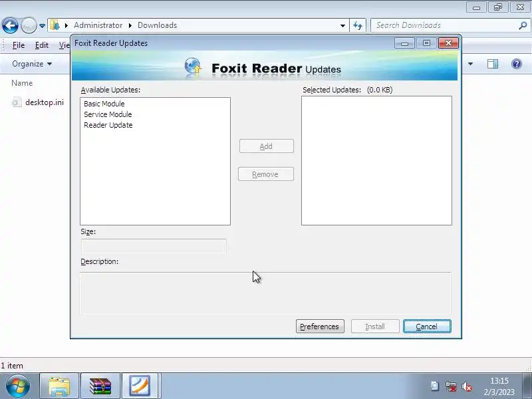
Task: Open the Edit menu in Explorer
Action: pyautogui.click(x=42, y=45)
